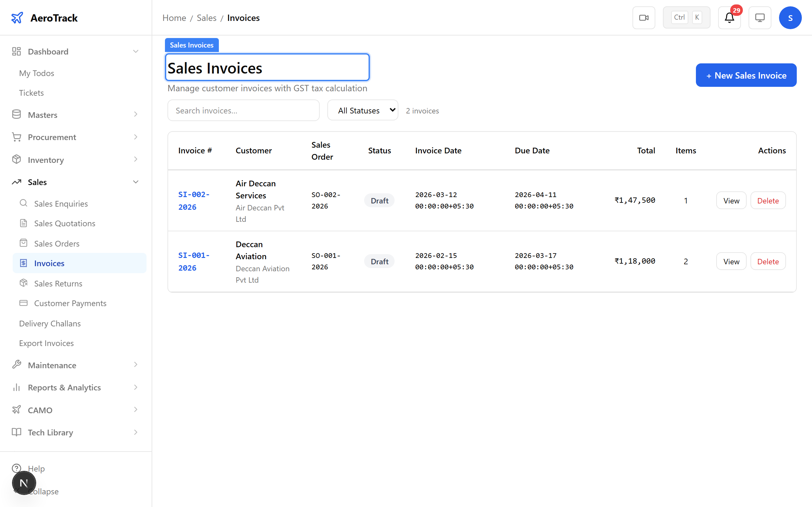
Task: Select the Procurement shopping cart icon
Action: pos(16,137)
